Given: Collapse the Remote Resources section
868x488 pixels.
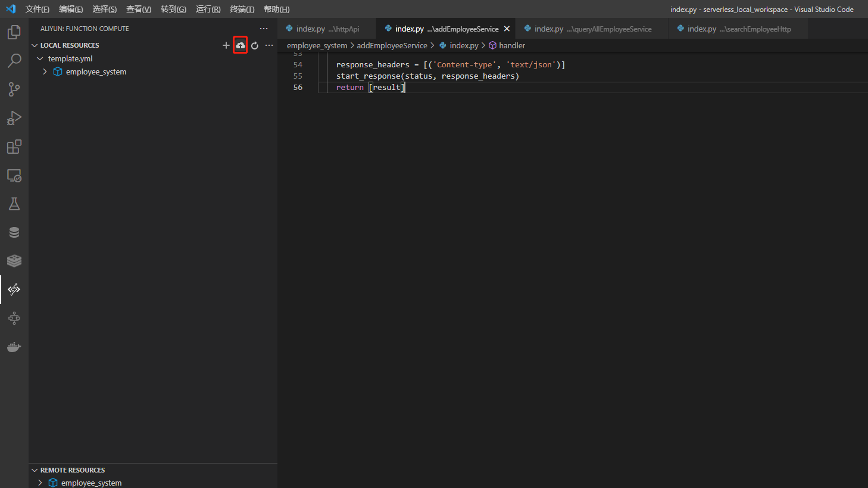Looking at the screenshot, I should click(35, 470).
